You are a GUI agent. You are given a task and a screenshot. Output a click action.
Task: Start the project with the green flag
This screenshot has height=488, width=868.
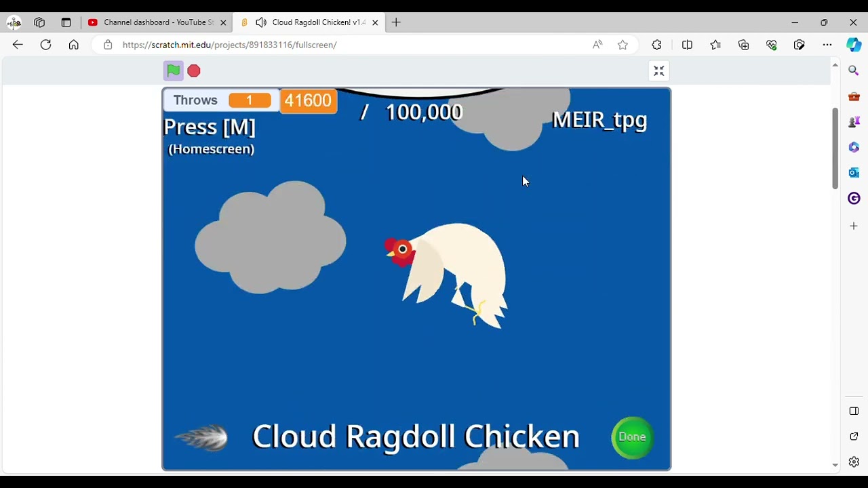tap(174, 70)
